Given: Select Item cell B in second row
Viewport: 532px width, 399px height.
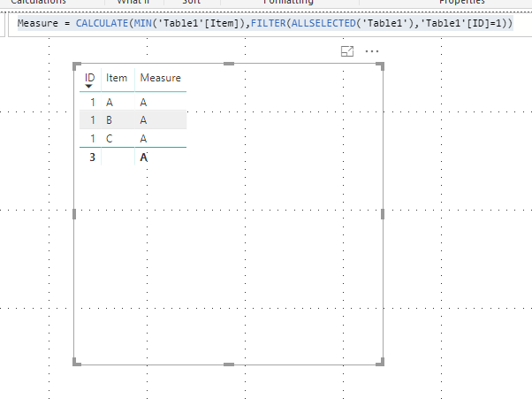Looking at the screenshot, I should coord(109,119).
